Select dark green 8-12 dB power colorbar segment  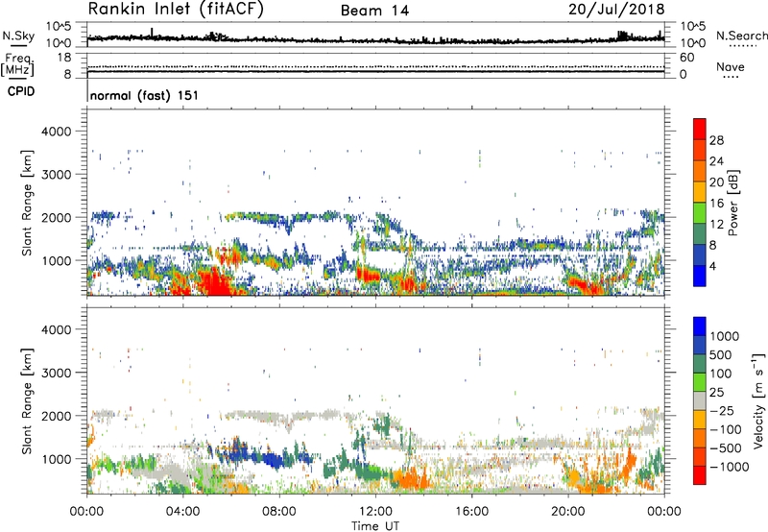pyautogui.click(x=700, y=233)
